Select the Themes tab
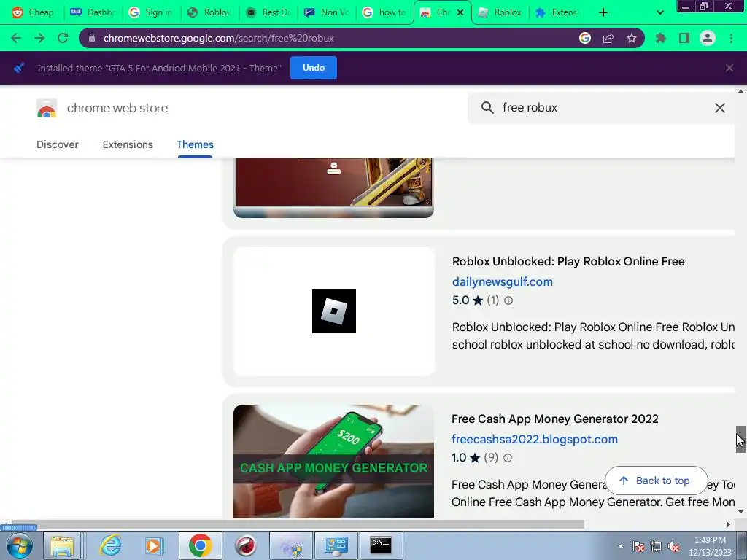The width and height of the screenshot is (747, 560). point(195,144)
